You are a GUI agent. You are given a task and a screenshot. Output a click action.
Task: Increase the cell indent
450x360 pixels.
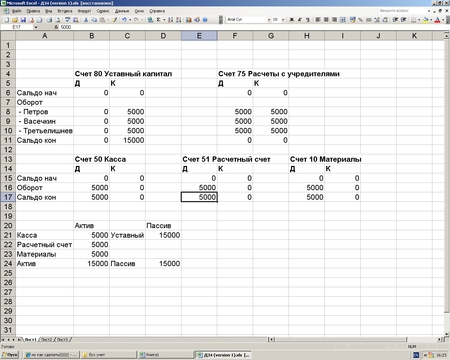click(x=403, y=20)
